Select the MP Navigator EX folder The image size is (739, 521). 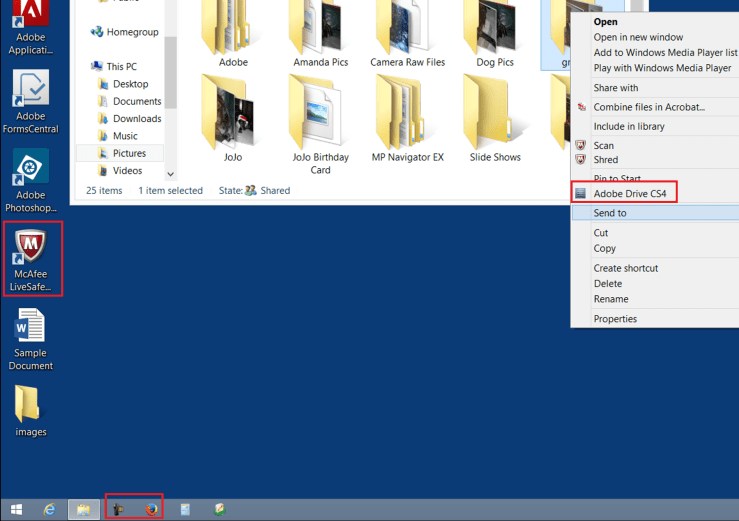(408, 119)
